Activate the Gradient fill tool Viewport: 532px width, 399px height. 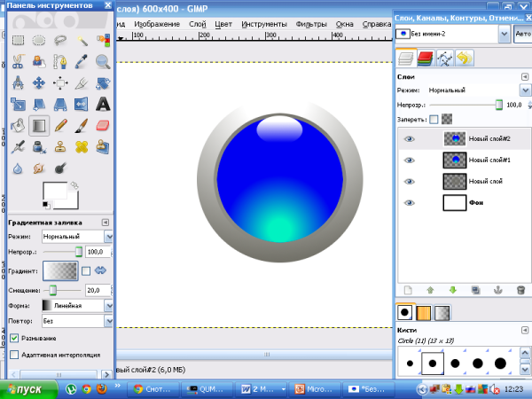(38, 126)
